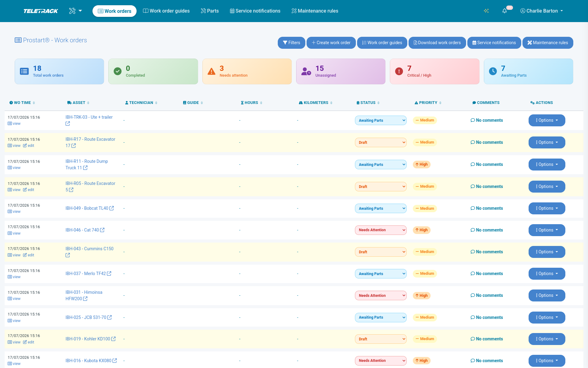This screenshot has height=368, width=588.
Task: Open external link icon for IBH-TRK-03 asset
Action: point(68,124)
